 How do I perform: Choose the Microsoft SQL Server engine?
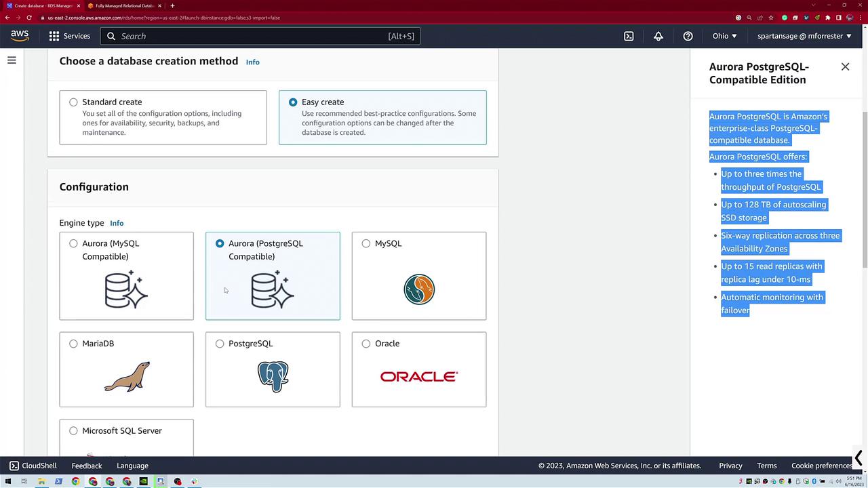(73, 431)
